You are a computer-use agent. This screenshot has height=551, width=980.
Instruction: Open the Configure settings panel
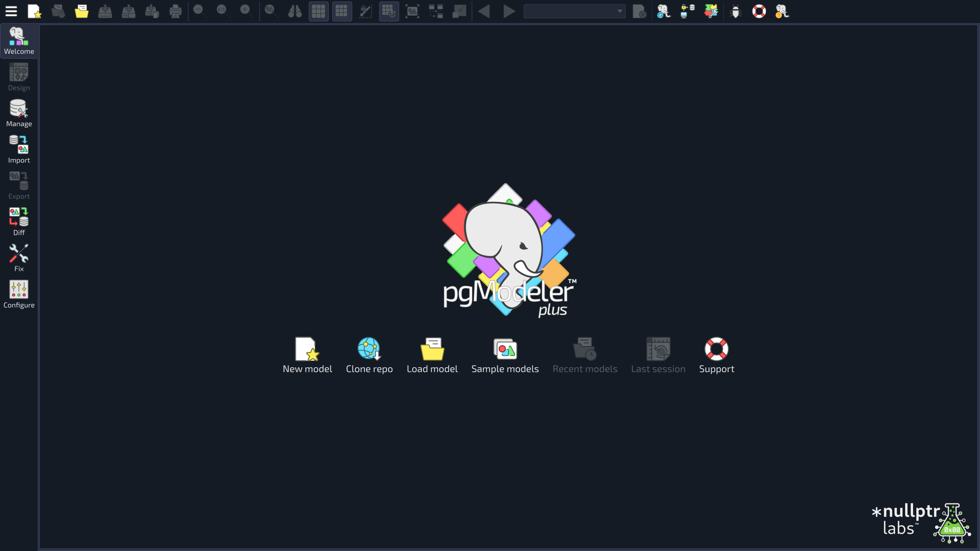point(19,294)
